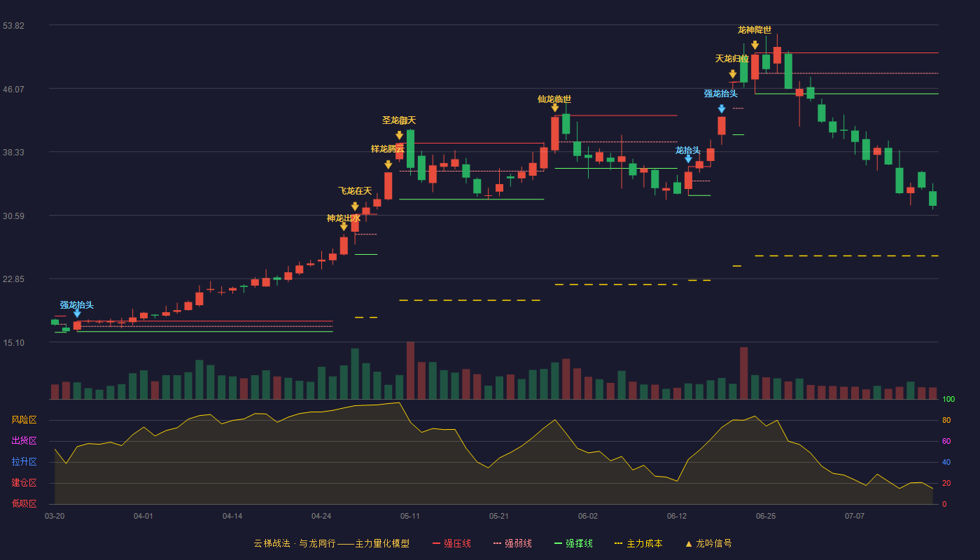Click the 04-24 date axis label
Image resolution: width=980 pixels, height=560 pixels.
[x=321, y=516]
